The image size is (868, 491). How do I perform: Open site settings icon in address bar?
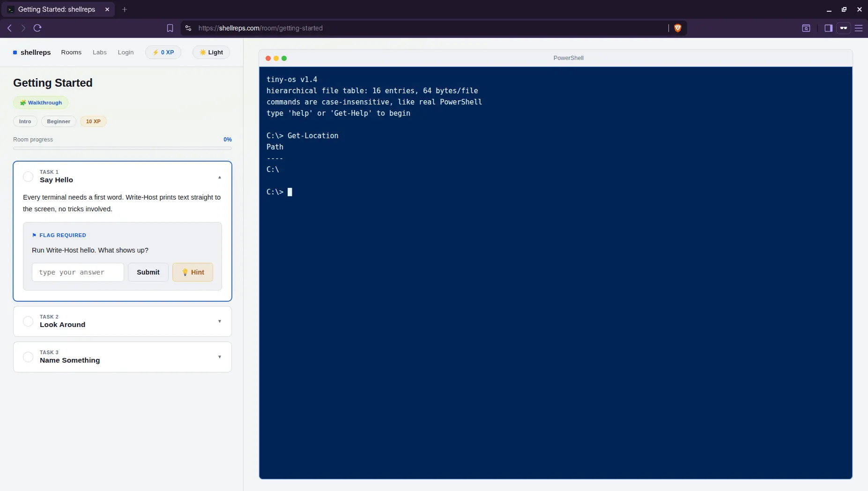188,28
